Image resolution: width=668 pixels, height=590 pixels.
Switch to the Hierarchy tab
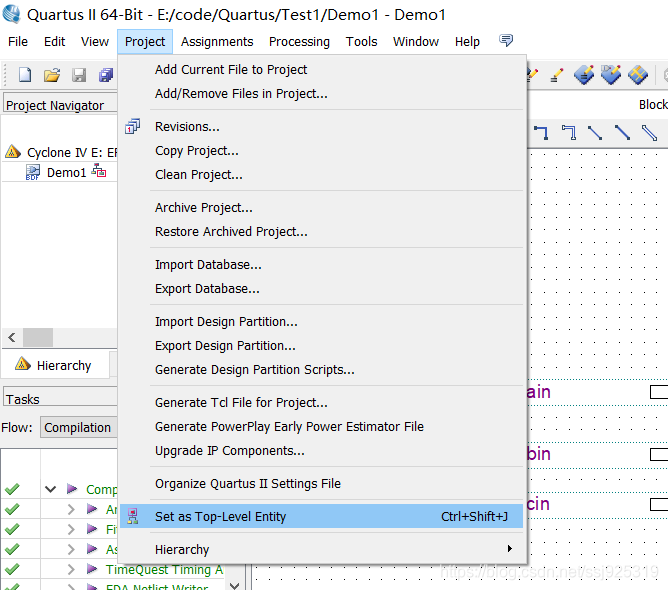[x=55, y=365]
